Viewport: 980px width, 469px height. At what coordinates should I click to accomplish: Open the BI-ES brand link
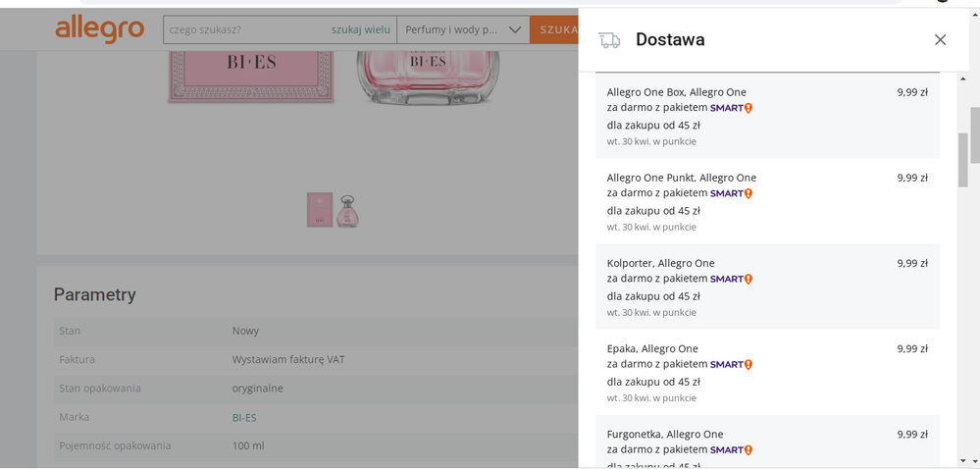[x=244, y=418]
